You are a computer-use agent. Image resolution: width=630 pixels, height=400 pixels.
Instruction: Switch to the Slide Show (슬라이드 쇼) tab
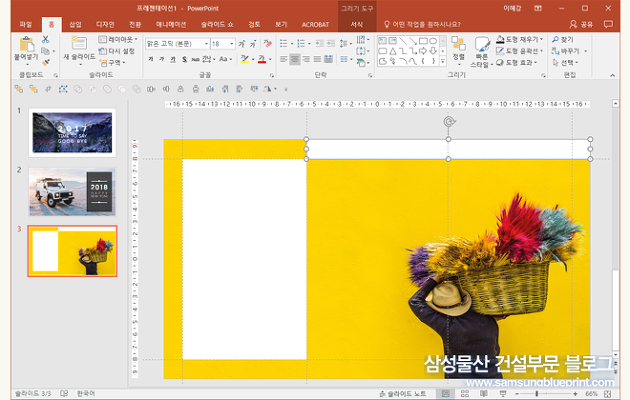tap(217, 24)
